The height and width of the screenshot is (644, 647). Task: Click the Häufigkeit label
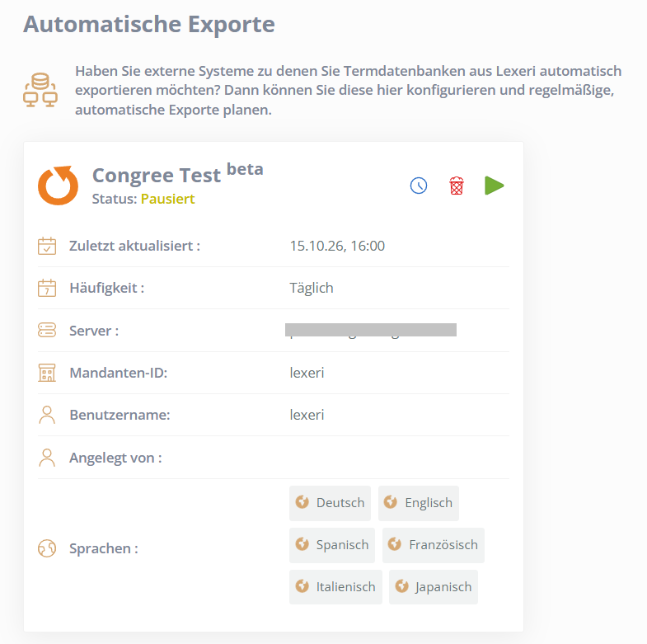(x=107, y=288)
